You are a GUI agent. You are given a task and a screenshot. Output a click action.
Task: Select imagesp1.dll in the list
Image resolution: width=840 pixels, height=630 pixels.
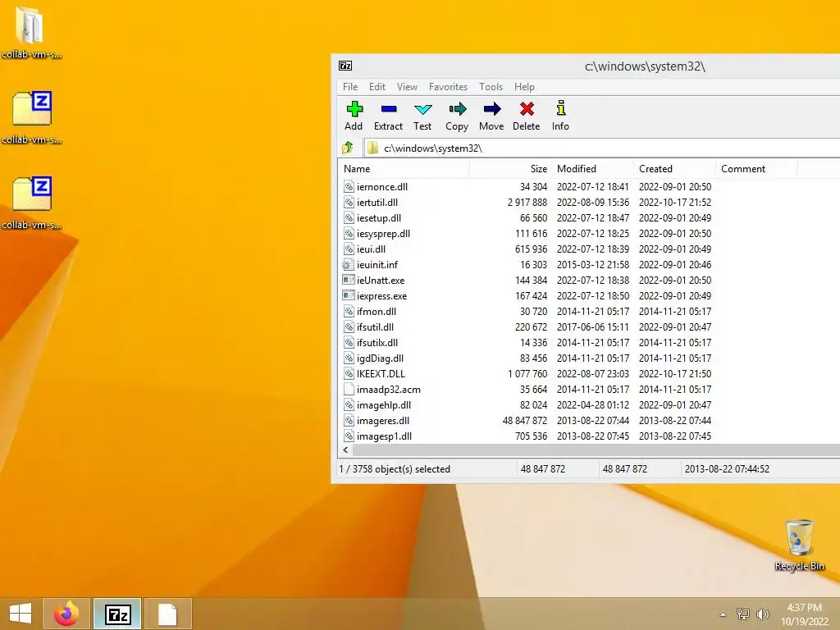pos(384,436)
